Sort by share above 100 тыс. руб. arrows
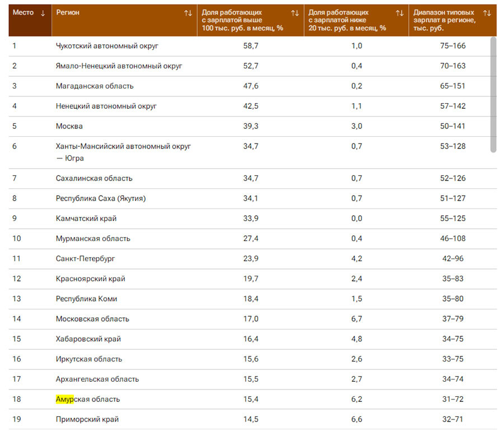Screen dimensions: 504x431 [295, 13]
